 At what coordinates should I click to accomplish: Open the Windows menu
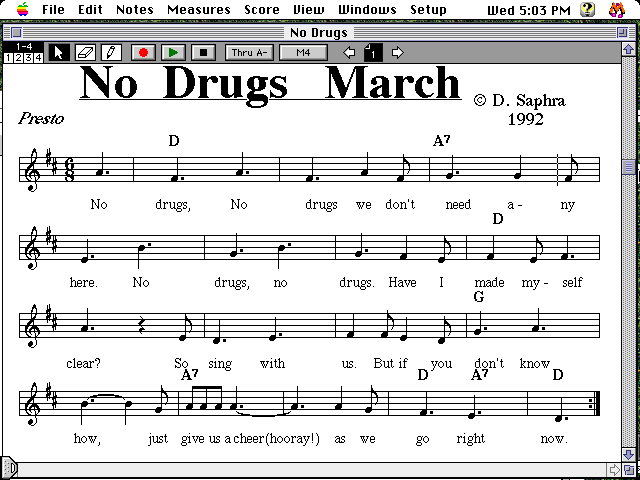(367, 9)
